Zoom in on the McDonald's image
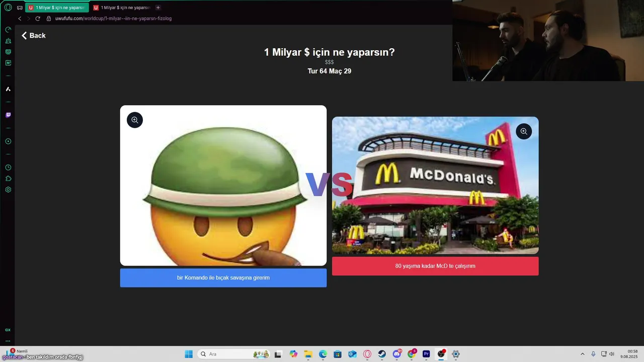Viewport: 644px width, 362px height. (x=524, y=132)
